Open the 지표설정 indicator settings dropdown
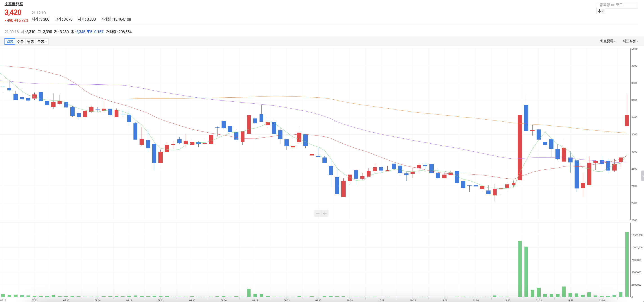The height and width of the screenshot is (302, 644). [630, 41]
